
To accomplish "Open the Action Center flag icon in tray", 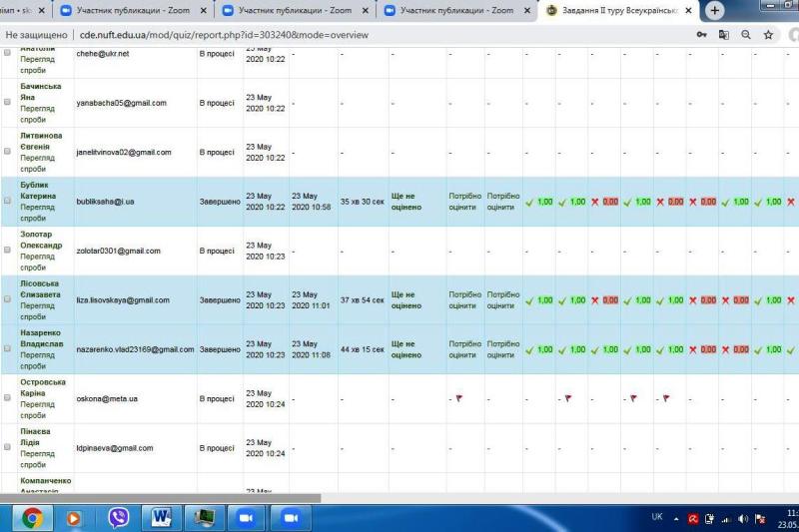I will [x=760, y=519].
